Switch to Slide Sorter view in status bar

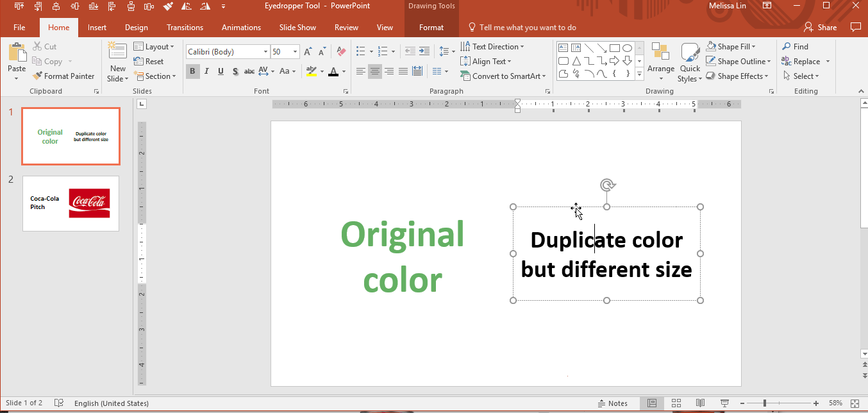[676, 403]
